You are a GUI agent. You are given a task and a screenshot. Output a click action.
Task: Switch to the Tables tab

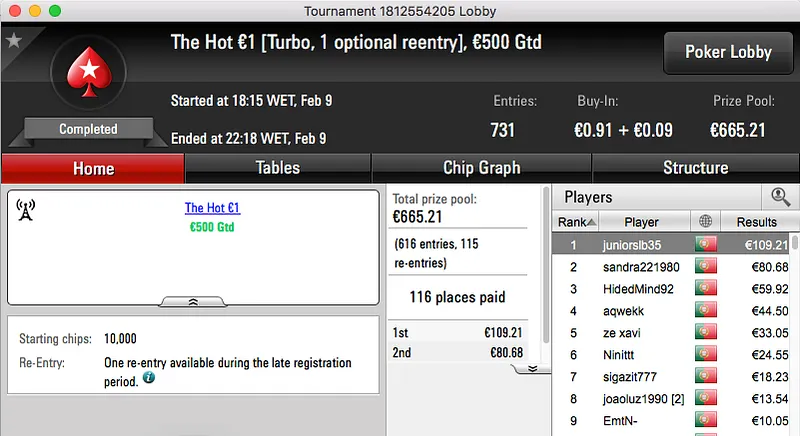click(278, 168)
